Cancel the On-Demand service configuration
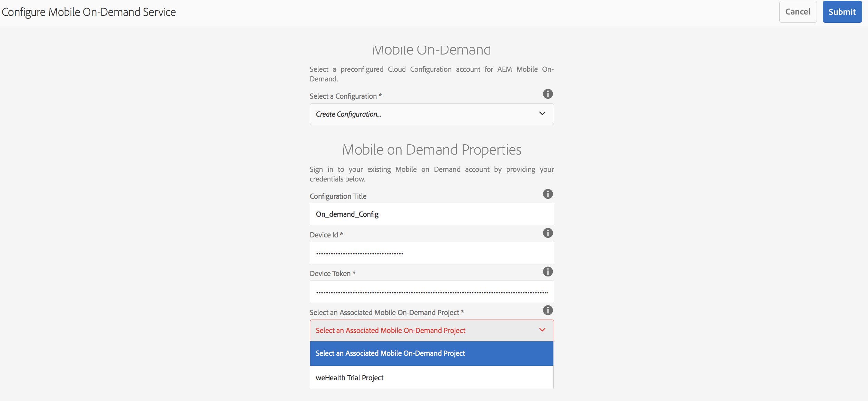Image resolution: width=868 pixels, height=401 pixels. point(797,12)
